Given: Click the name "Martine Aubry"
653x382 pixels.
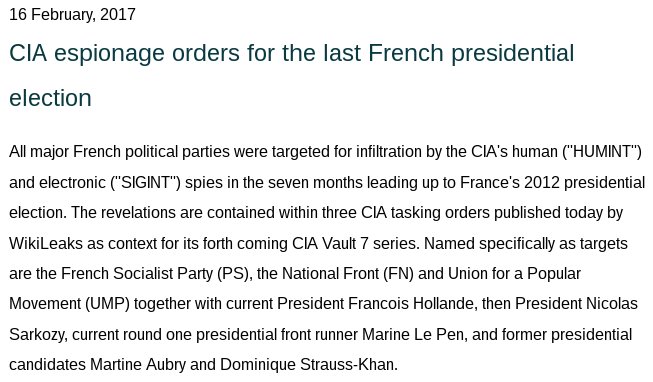Looking at the screenshot, I should [138, 365].
